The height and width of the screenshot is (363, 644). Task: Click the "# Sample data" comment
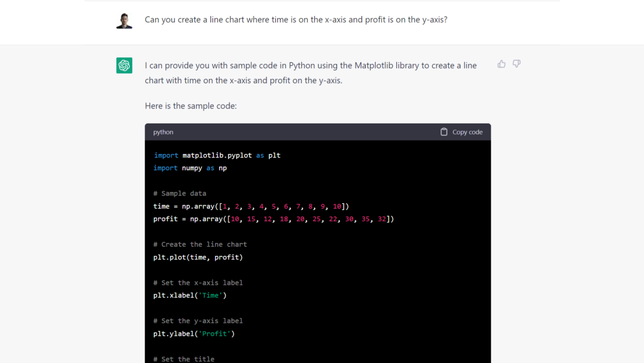tap(179, 193)
